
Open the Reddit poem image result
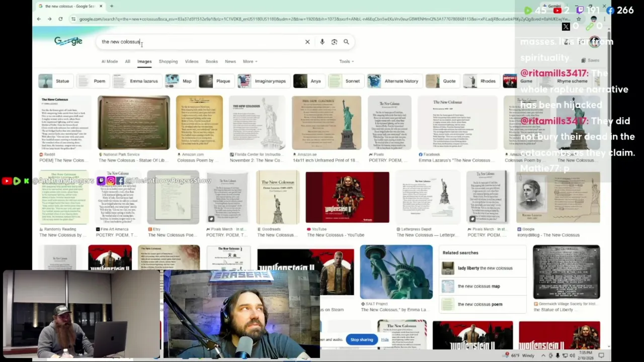coord(65,123)
